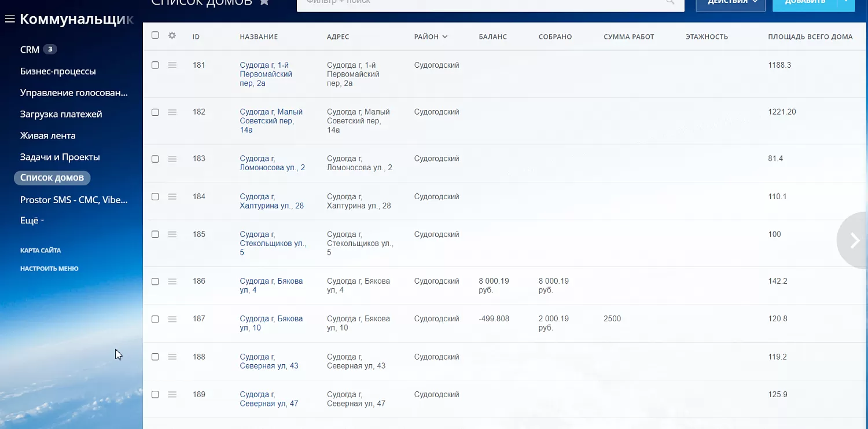Open CRM in the left menu
This screenshot has width=868, height=429.
[x=30, y=50]
